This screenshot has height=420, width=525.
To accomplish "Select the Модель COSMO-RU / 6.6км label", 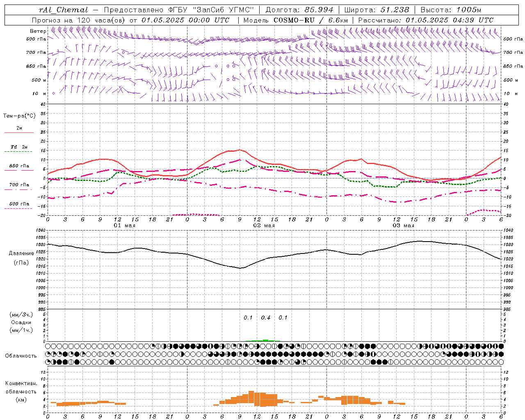I will 296,20.
